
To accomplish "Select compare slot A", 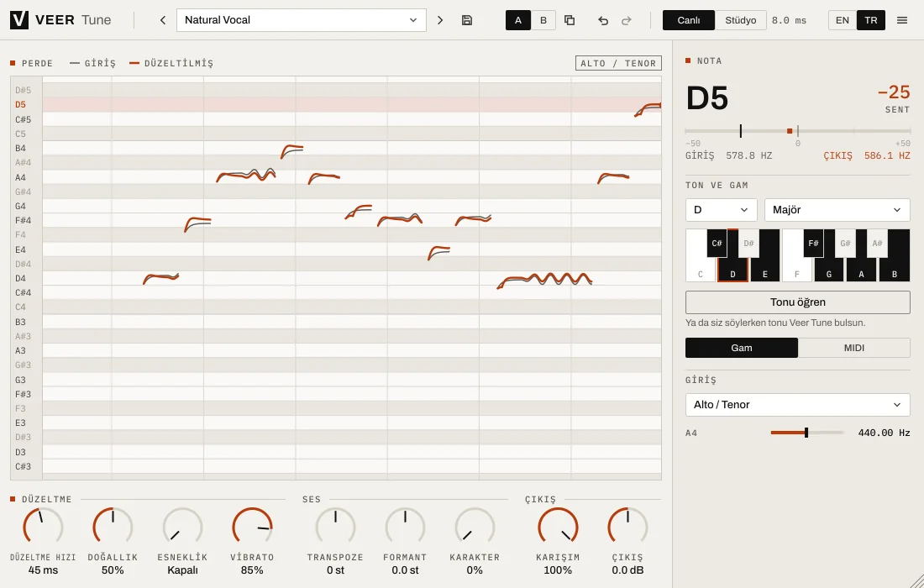I will click(x=518, y=20).
